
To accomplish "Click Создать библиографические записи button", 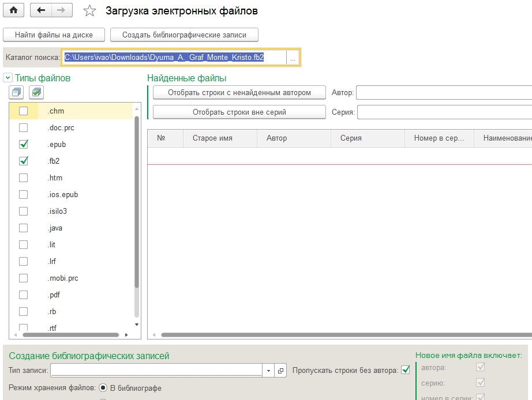I will [184, 35].
